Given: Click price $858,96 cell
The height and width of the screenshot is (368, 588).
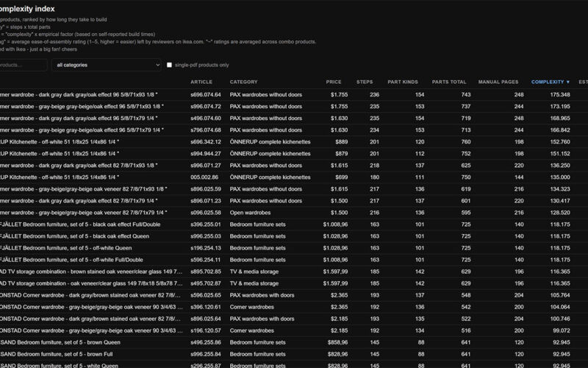Looking at the screenshot, I should point(337,342).
